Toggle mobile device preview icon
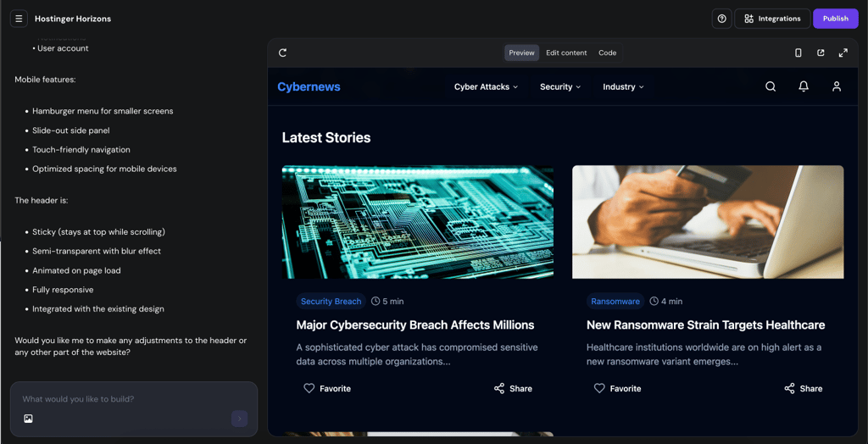The width and height of the screenshot is (868, 444). (798, 53)
